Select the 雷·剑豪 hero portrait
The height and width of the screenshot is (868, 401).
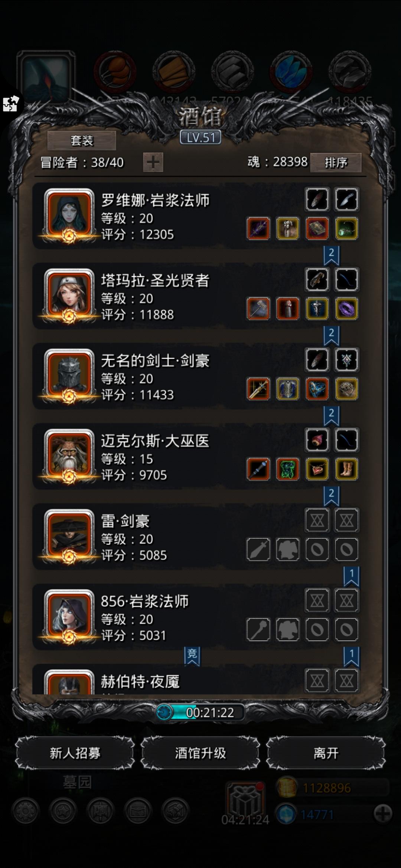[69, 536]
